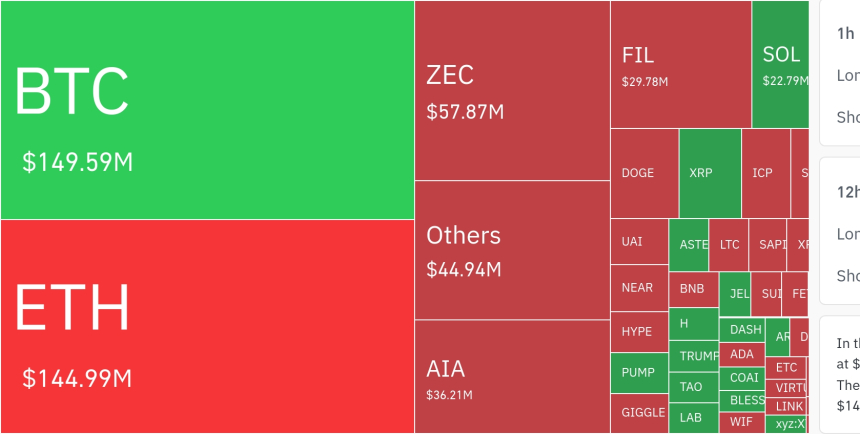Click the UAI tile
This screenshot has height=434, width=860.
click(639, 242)
